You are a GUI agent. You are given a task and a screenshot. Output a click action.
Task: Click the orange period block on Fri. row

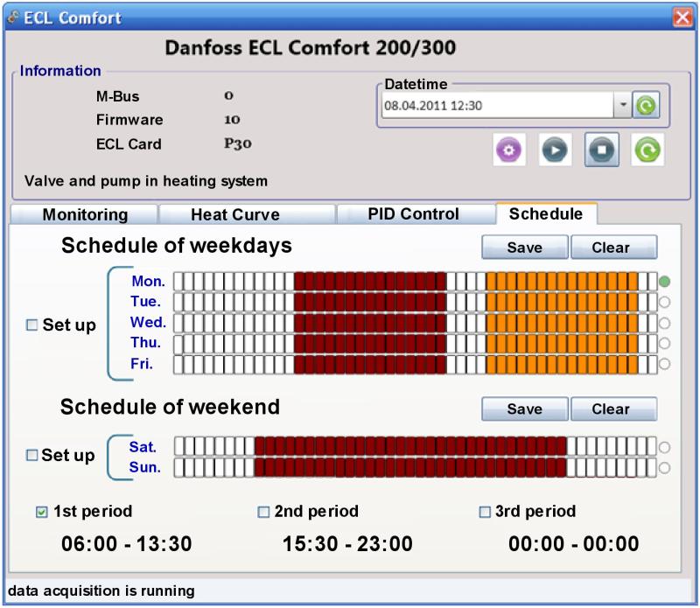click(x=562, y=364)
